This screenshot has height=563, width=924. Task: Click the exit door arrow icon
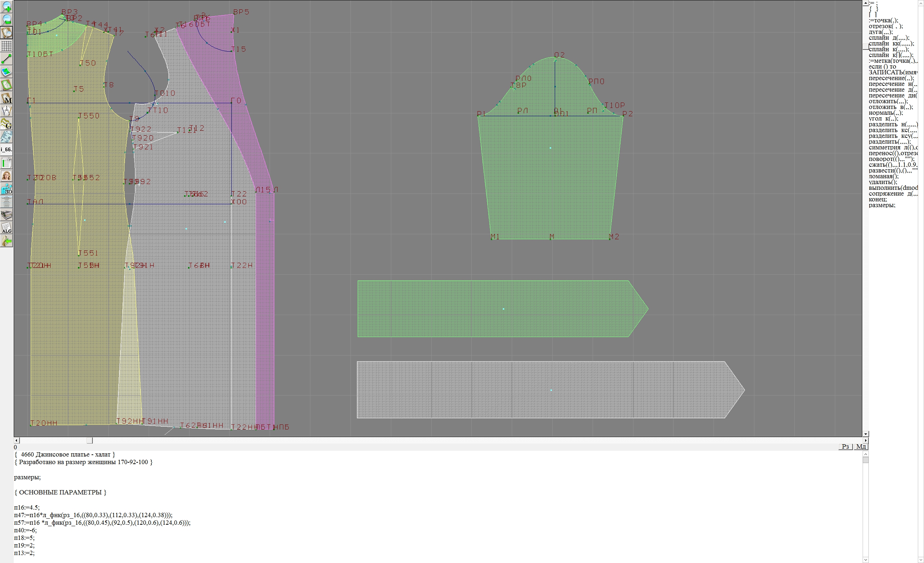point(6,241)
